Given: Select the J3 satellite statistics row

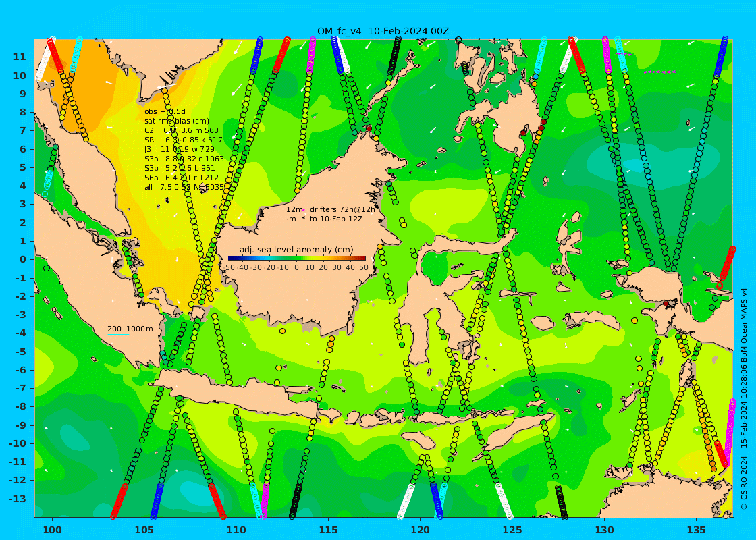Looking at the screenshot, I should [x=180, y=149].
